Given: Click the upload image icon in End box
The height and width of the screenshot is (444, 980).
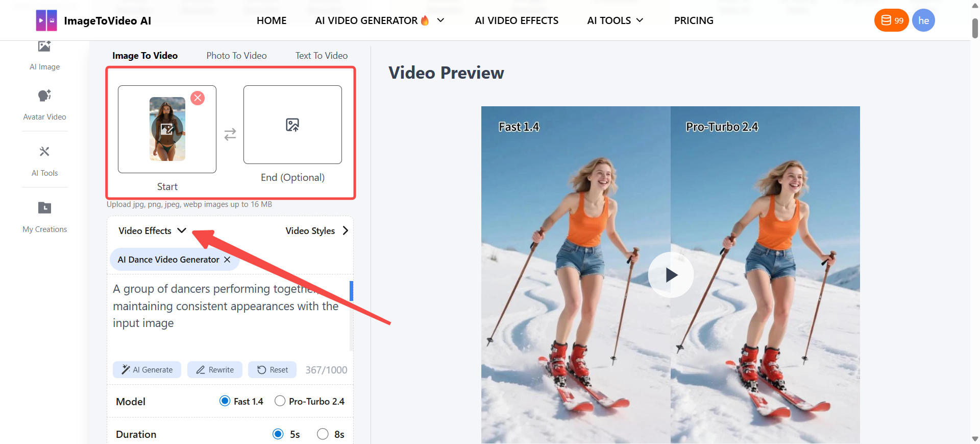Looking at the screenshot, I should (x=292, y=125).
